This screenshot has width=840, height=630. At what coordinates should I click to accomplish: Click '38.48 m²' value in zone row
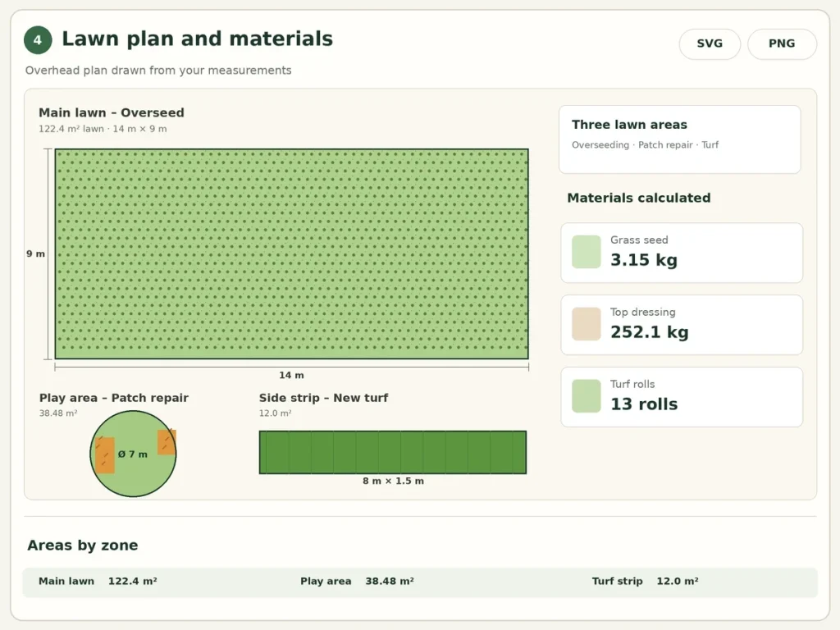(390, 582)
